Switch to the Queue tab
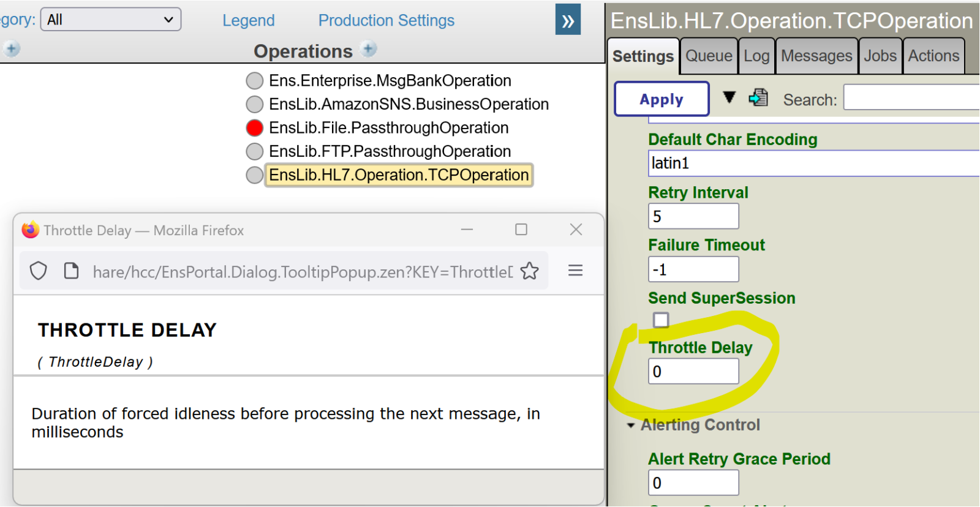 pyautogui.click(x=709, y=56)
